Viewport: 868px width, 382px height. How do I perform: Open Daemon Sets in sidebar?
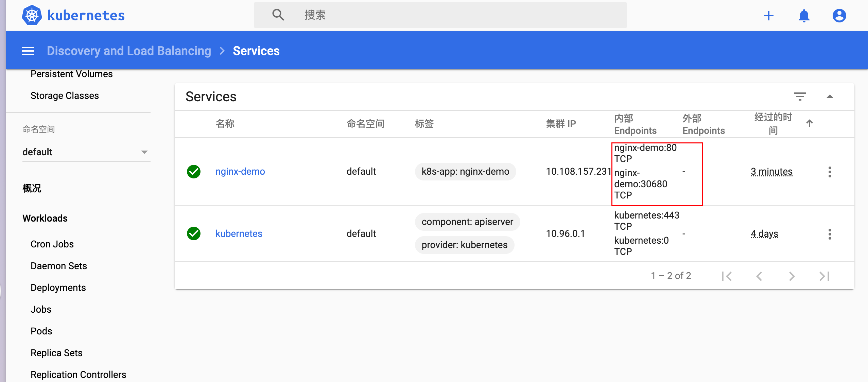(x=59, y=266)
